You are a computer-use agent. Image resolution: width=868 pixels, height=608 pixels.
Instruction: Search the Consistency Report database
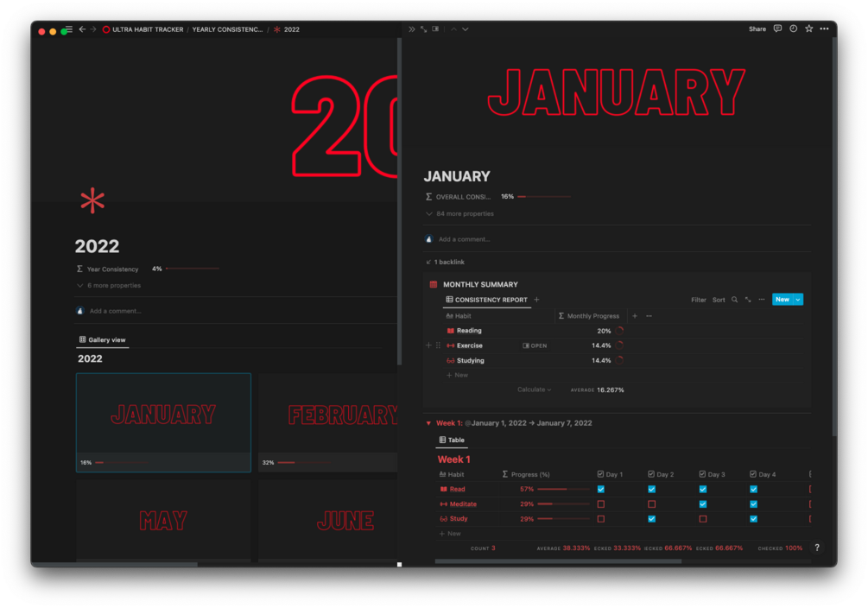click(x=735, y=300)
